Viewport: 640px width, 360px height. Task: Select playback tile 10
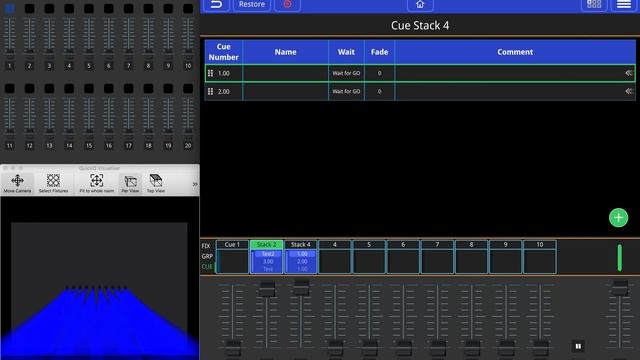540,257
